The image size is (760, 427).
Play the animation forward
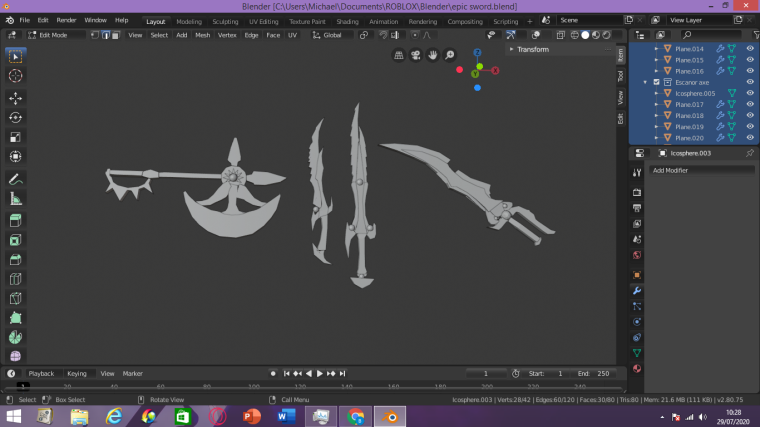[x=319, y=374]
